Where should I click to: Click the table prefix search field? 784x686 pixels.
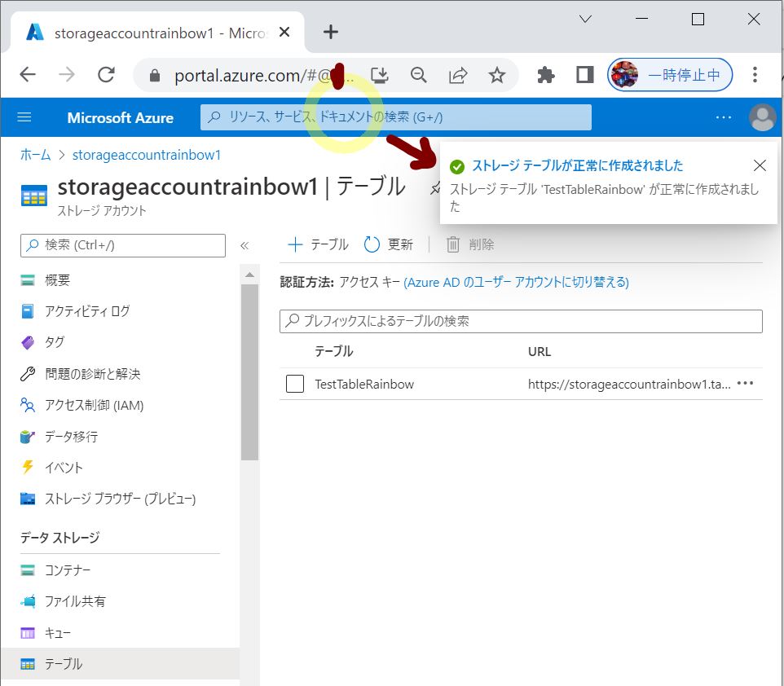point(521,321)
